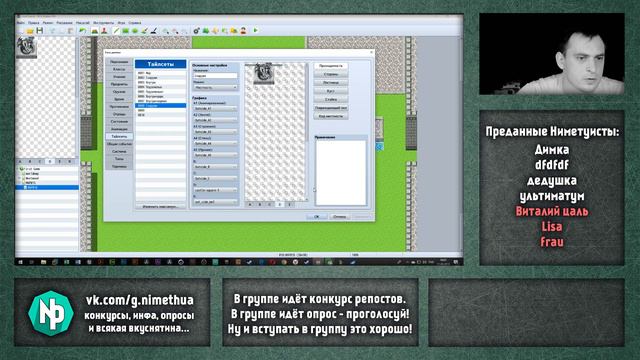
Task: Switch to Противники database tab
Action: pos(119,107)
